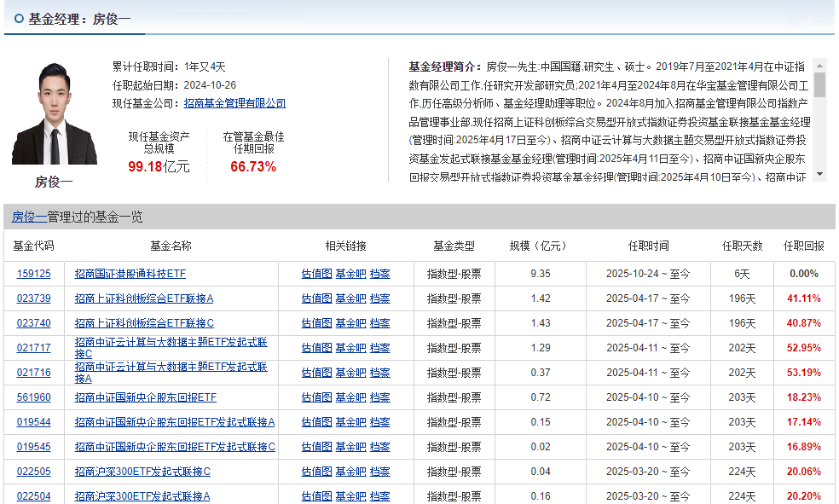Image resolution: width=839 pixels, height=504 pixels.
Task: Open 档案 for fund 019545
Action: pos(380,447)
